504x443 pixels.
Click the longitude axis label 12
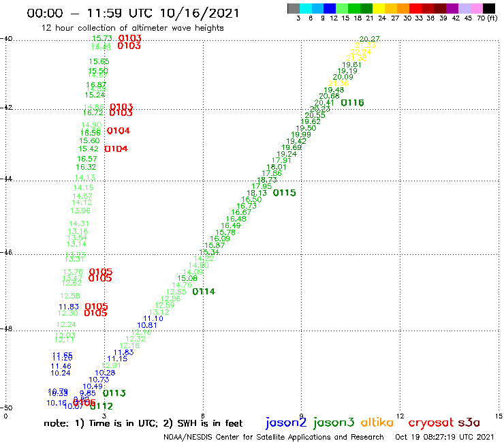coord(400,416)
